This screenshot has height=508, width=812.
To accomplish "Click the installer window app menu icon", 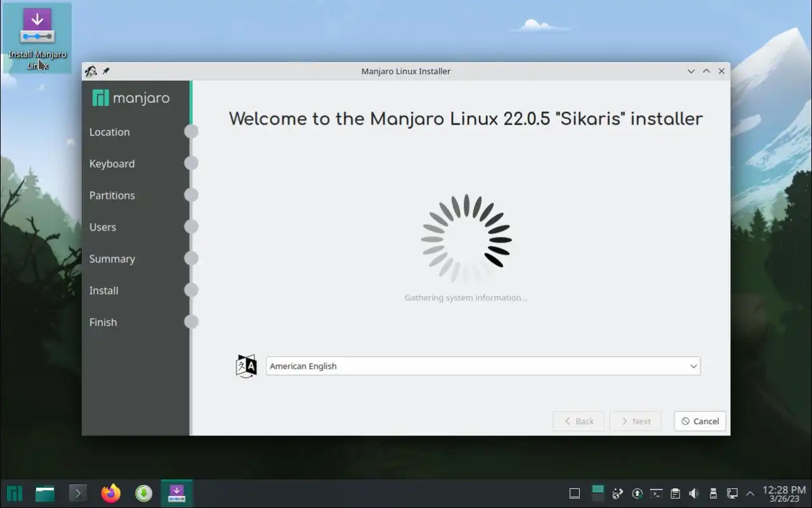I will (x=91, y=71).
